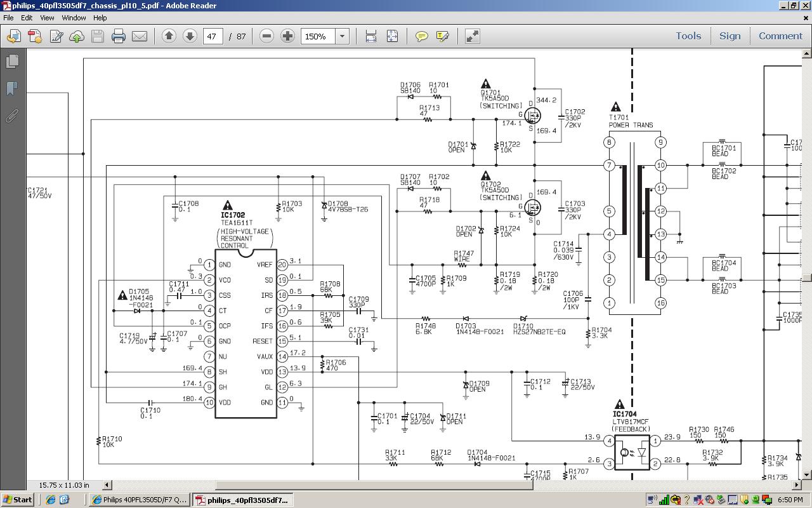Go to the previous page using the up arrow
812x508 pixels.
pos(169,36)
